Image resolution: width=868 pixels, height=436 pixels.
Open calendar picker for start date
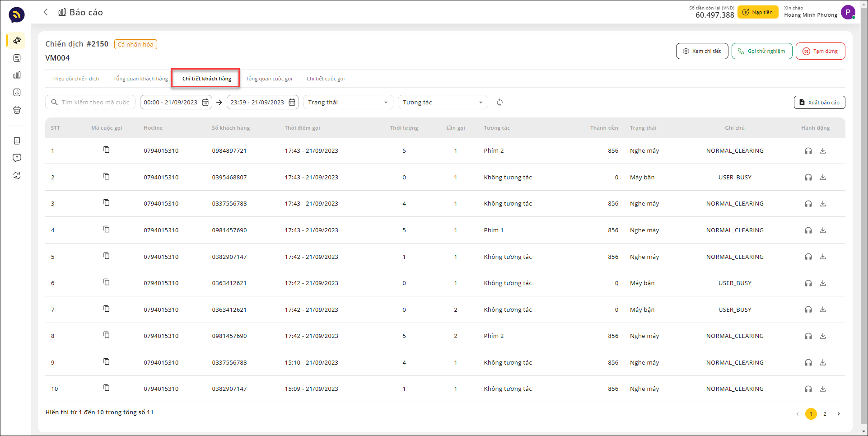click(x=205, y=103)
